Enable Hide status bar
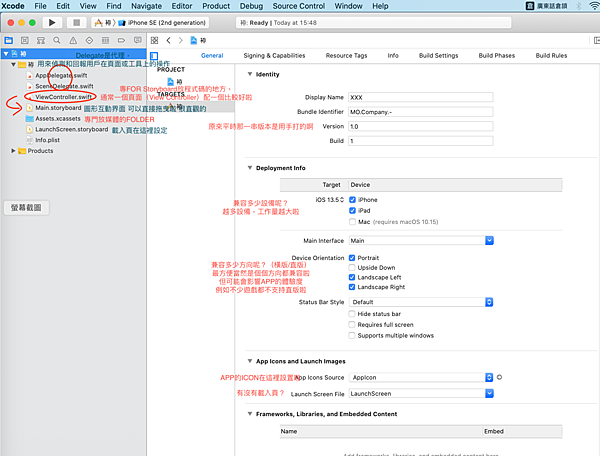The width and height of the screenshot is (600, 456). (352, 314)
